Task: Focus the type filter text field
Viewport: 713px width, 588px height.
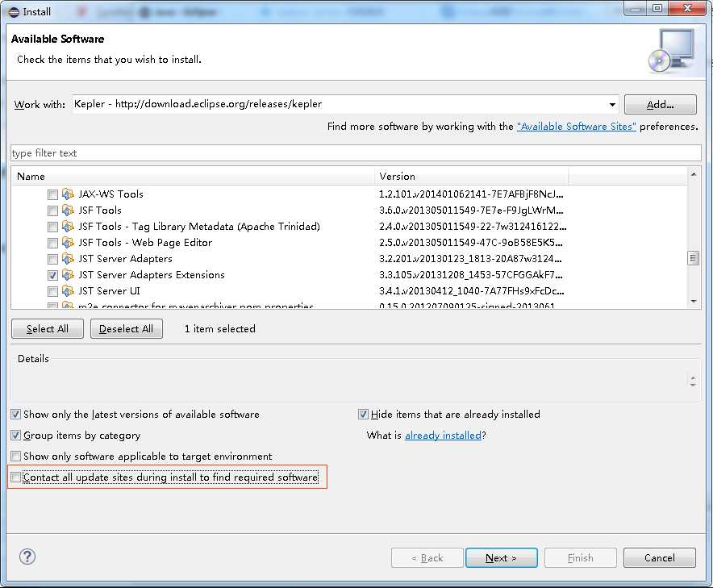Action: [356, 153]
